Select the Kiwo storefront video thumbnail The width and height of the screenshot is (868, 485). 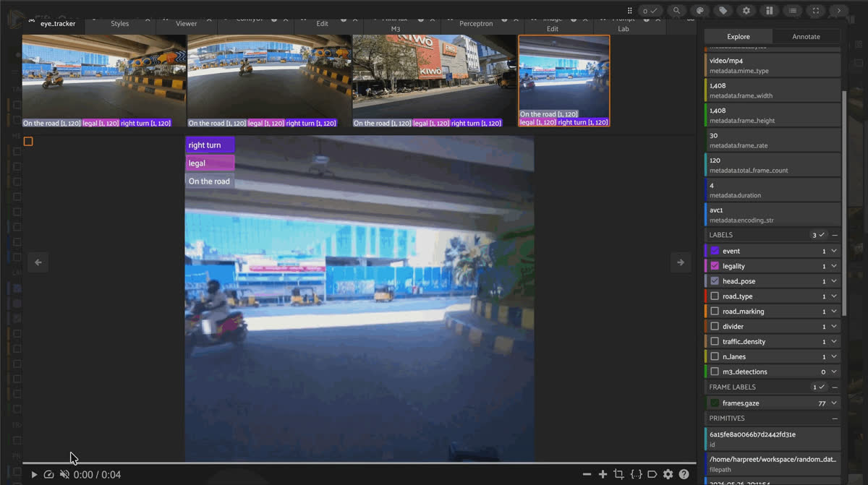point(435,81)
